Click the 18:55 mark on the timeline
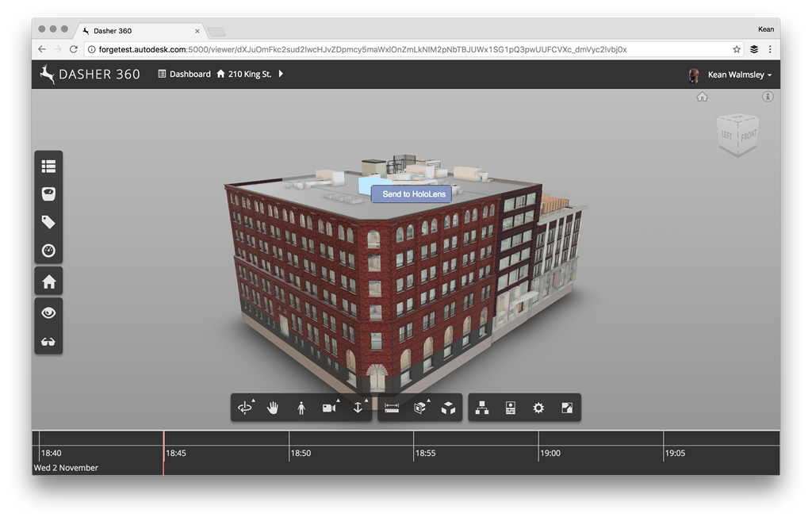The width and height of the screenshot is (812, 521). click(x=425, y=453)
